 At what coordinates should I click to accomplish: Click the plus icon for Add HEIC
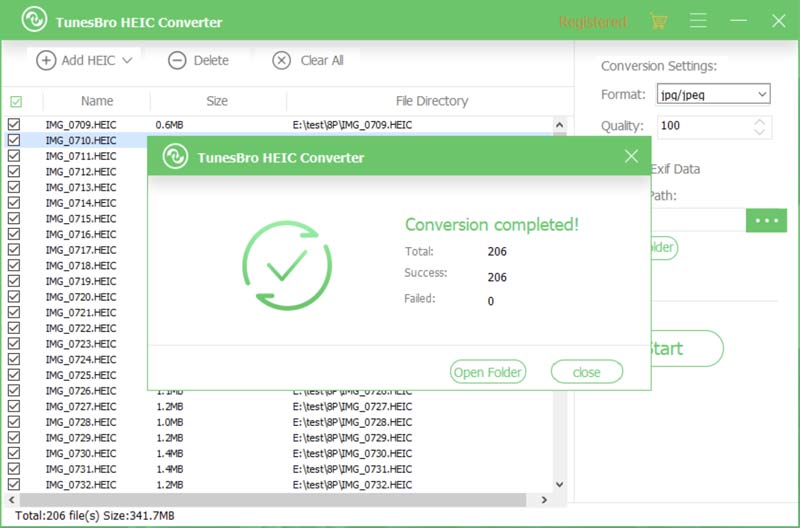point(46,60)
